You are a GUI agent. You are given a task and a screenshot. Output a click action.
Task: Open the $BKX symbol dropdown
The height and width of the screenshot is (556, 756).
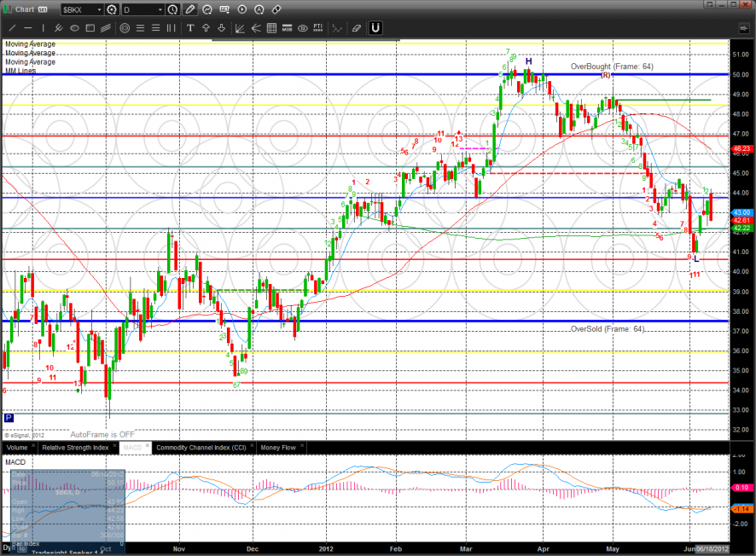[x=99, y=9]
